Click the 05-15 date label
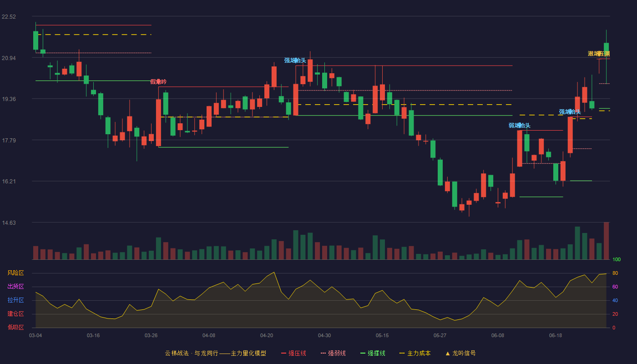Screen dimensions: 637x364 point(382,335)
